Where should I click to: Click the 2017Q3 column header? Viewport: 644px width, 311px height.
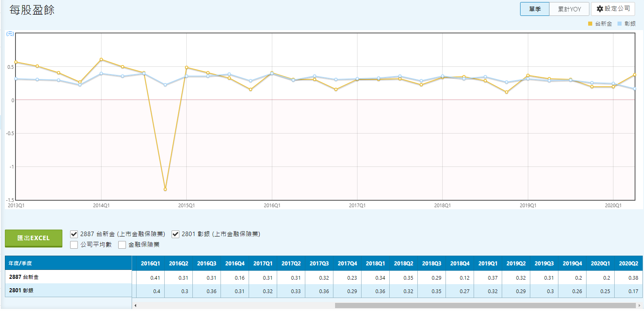coord(319,263)
